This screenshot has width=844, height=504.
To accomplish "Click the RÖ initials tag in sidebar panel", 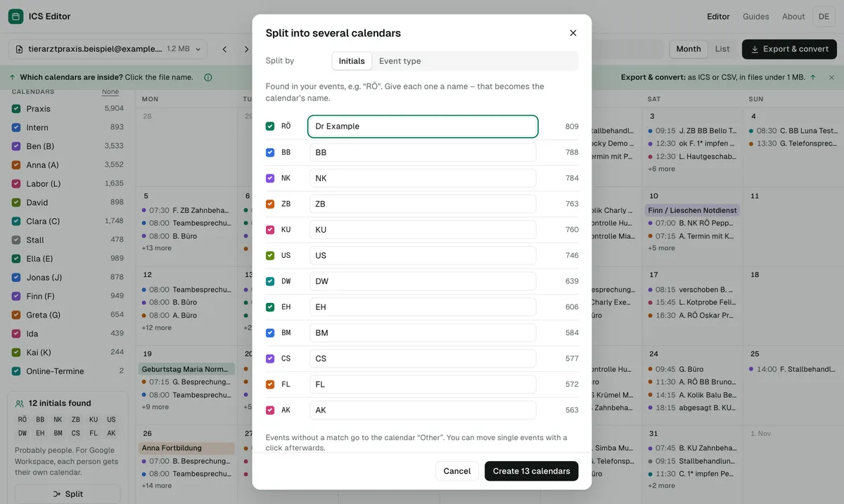I will click(23, 420).
